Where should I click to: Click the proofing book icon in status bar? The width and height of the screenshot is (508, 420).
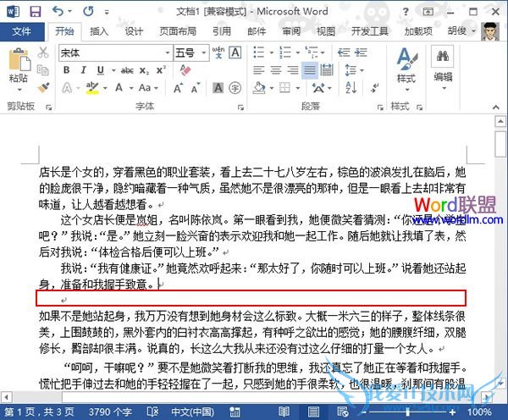(x=152, y=412)
